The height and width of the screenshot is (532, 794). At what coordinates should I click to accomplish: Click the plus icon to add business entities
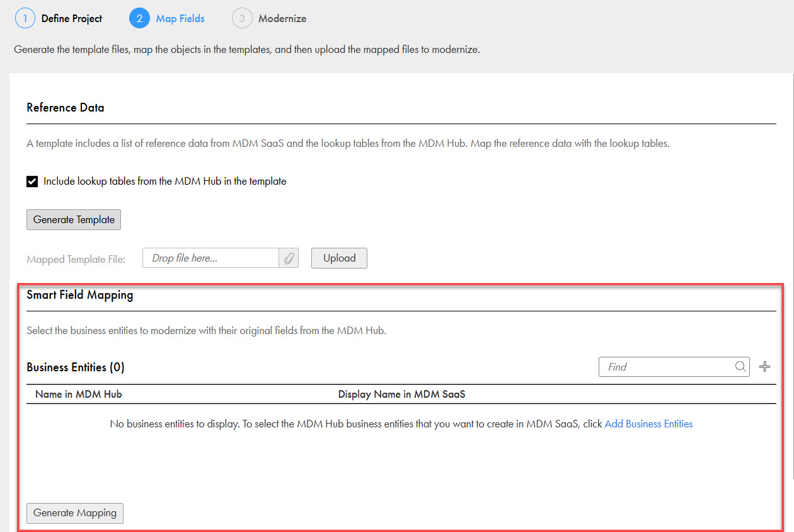tap(764, 367)
